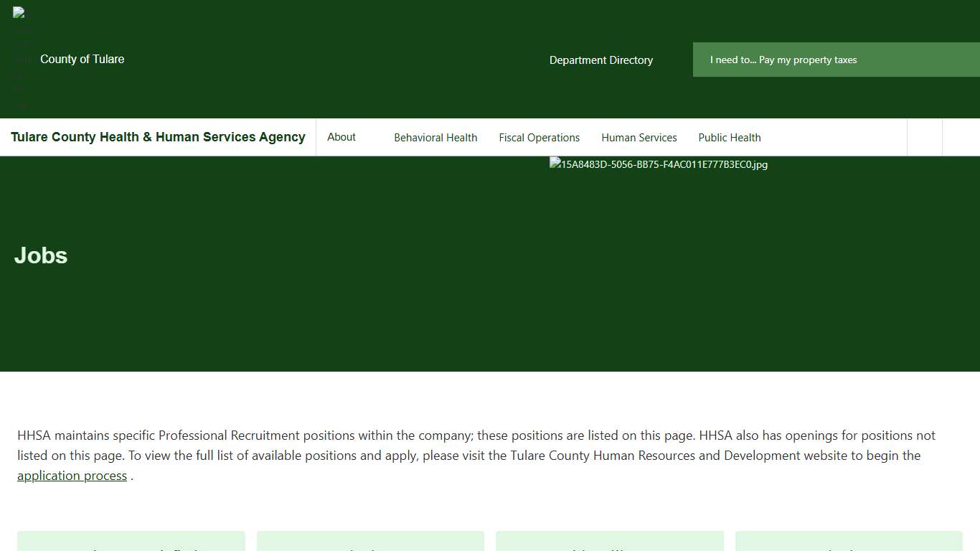
Task: Follow the application process link
Action: [72, 475]
